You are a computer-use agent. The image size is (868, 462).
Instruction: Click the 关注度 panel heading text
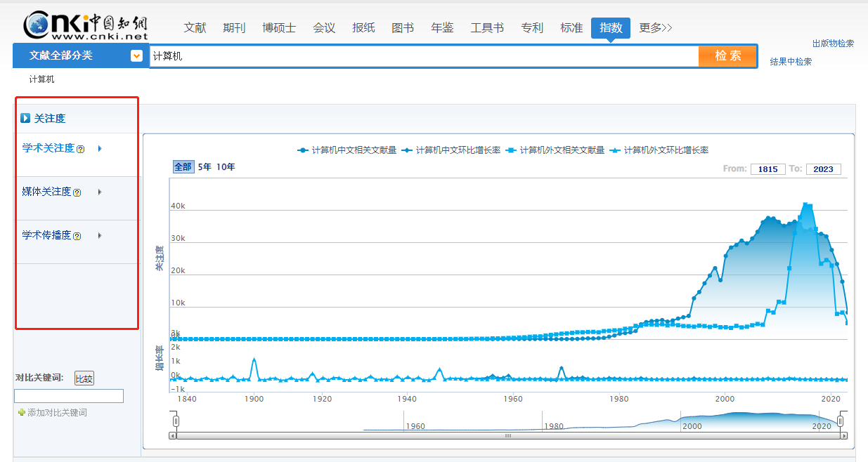[50, 119]
